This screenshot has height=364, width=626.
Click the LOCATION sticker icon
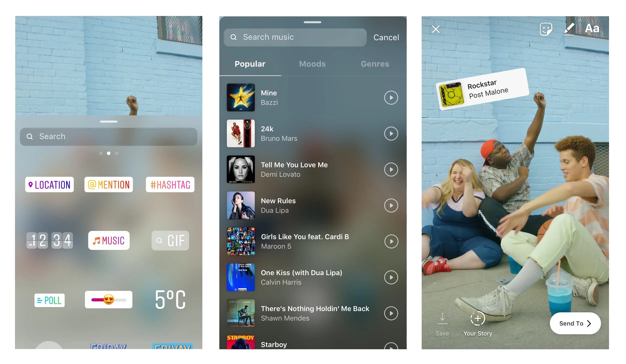click(x=49, y=184)
